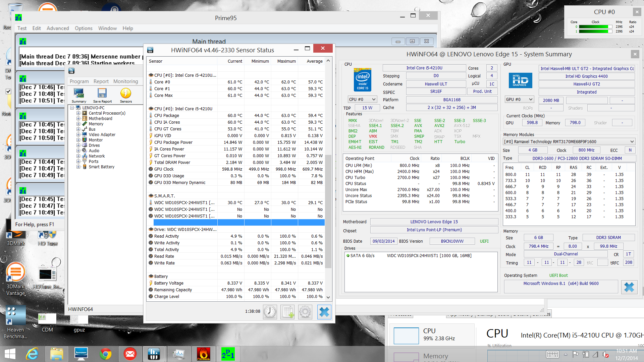Image resolution: width=644 pixels, height=362 pixels.
Task: Open Internet Explorer from the taskbar
Action: click(x=33, y=354)
